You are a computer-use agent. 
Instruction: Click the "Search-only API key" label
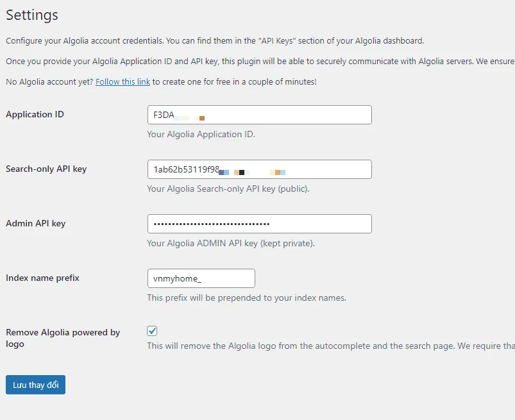[x=46, y=169]
